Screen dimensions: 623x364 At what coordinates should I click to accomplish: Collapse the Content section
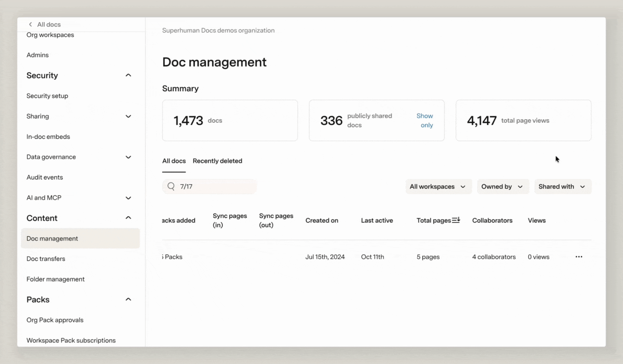tap(128, 218)
